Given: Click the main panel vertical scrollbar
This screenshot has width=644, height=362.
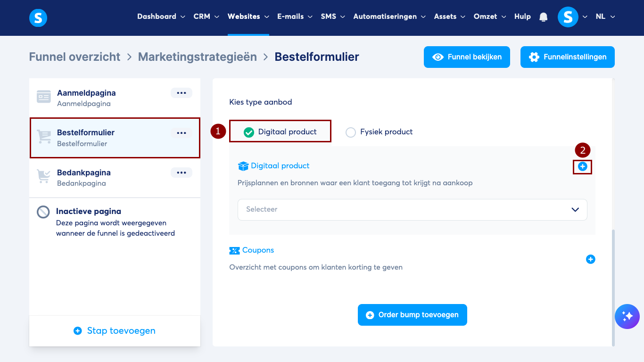Looking at the screenshot, I should (613, 288).
